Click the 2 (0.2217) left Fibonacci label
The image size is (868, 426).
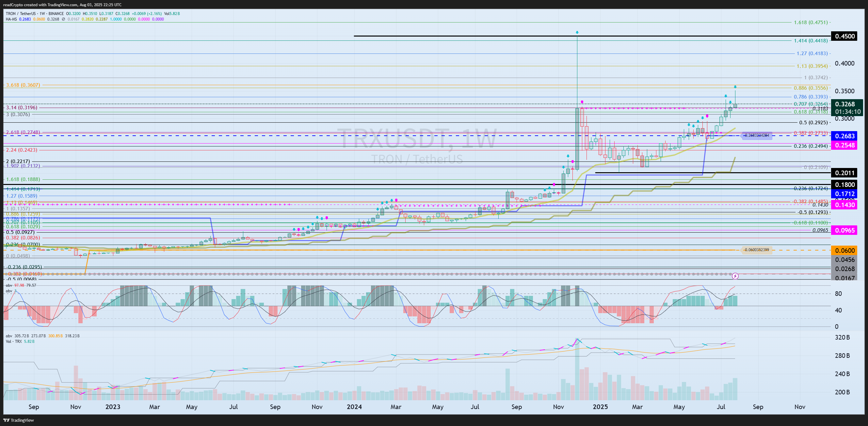click(x=18, y=161)
